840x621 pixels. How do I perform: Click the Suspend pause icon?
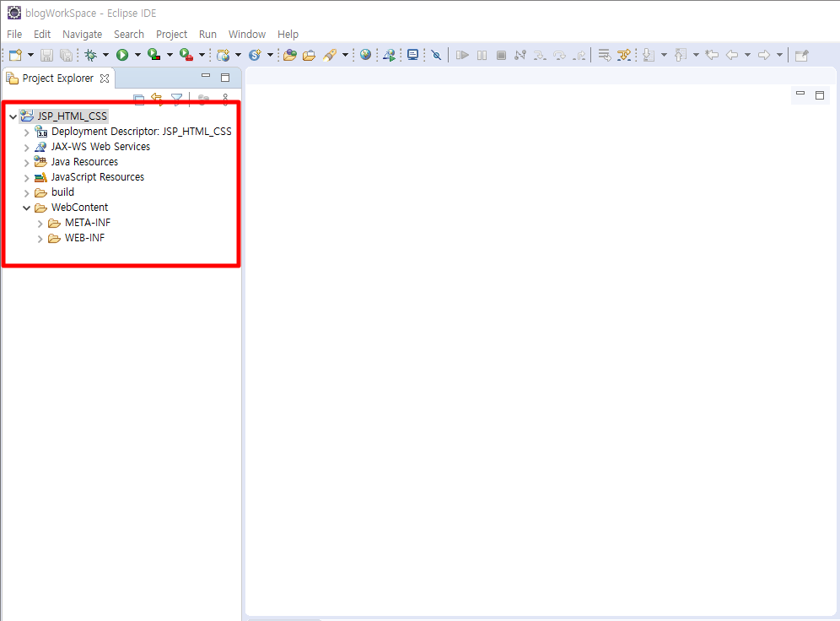point(482,55)
